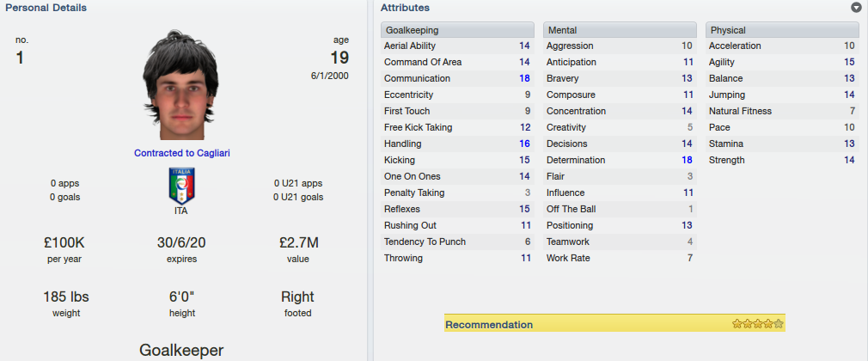Click the £2.7M value figure
The image size is (868, 361).
298,242
